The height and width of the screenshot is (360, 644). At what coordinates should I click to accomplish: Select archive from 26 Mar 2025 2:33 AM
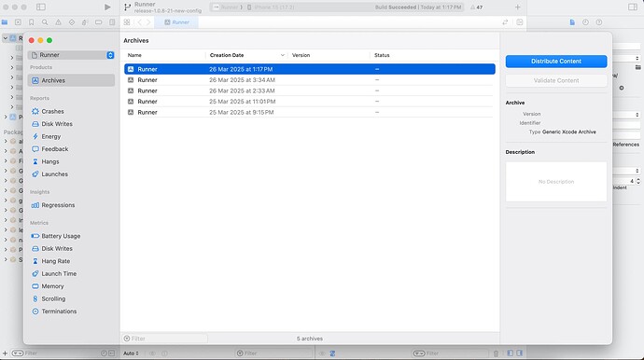pos(310,90)
